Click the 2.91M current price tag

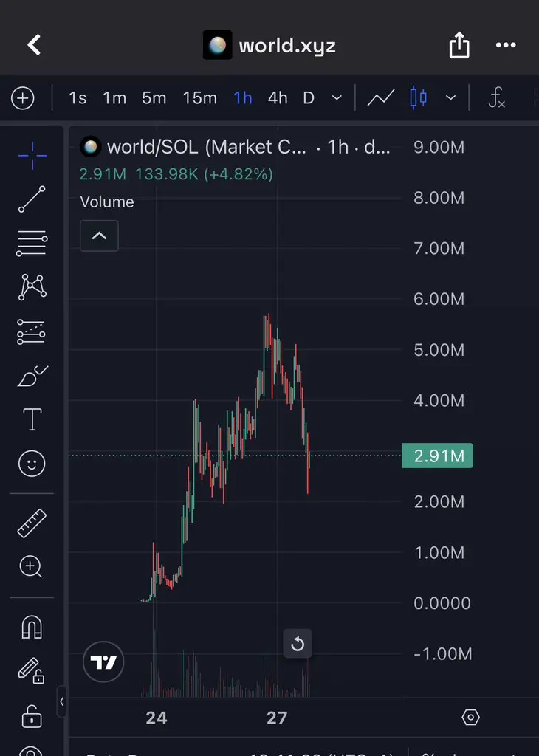(437, 456)
